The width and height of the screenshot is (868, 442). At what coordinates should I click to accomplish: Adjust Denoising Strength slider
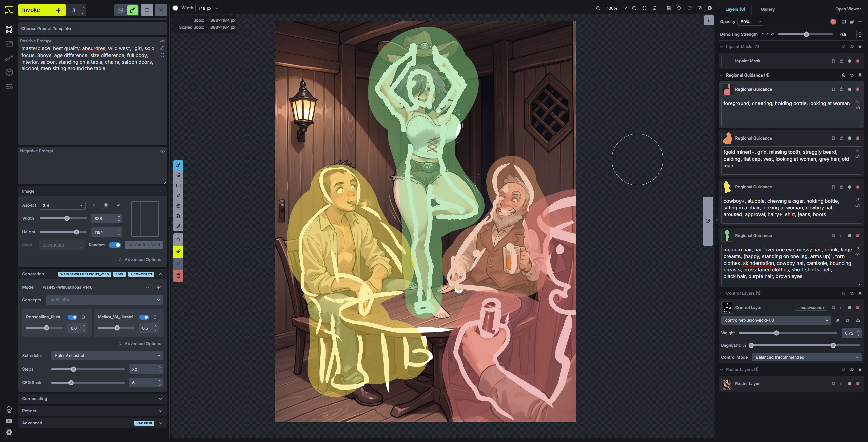806,34
